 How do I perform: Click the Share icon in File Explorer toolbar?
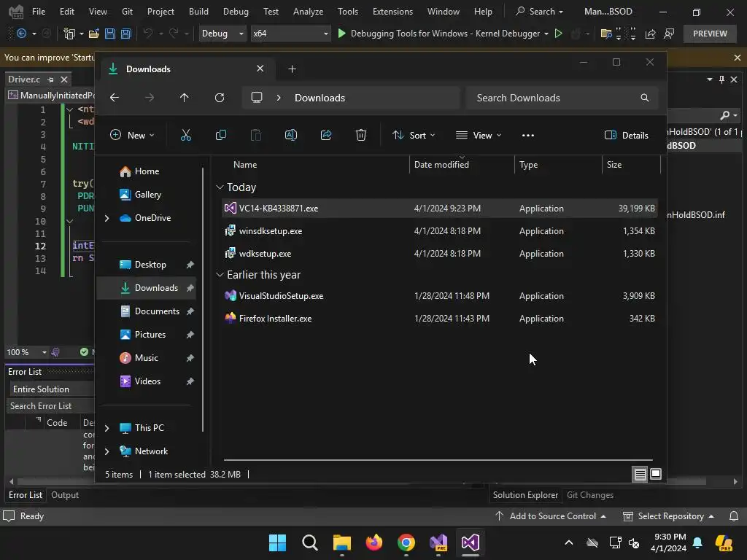click(x=326, y=135)
